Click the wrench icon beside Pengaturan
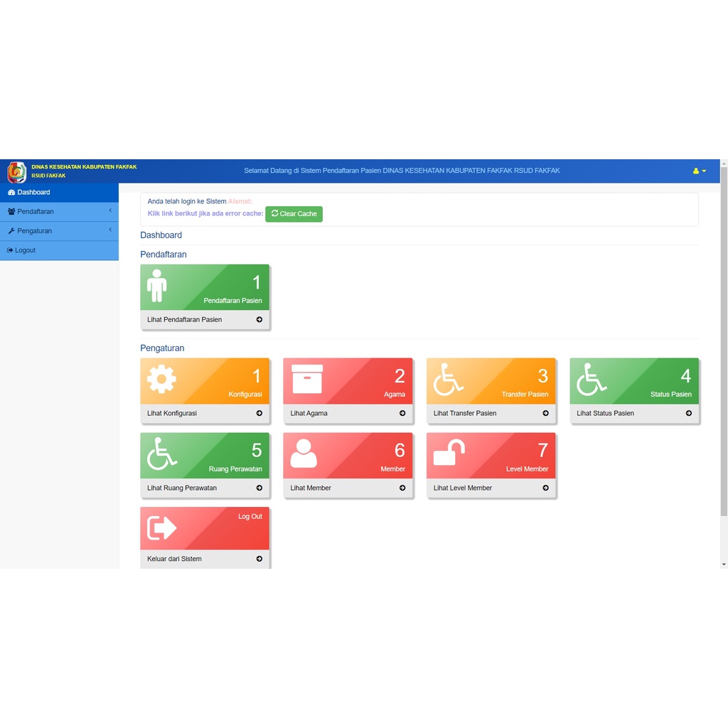Viewport: 728px width, 728px height. 10,230
